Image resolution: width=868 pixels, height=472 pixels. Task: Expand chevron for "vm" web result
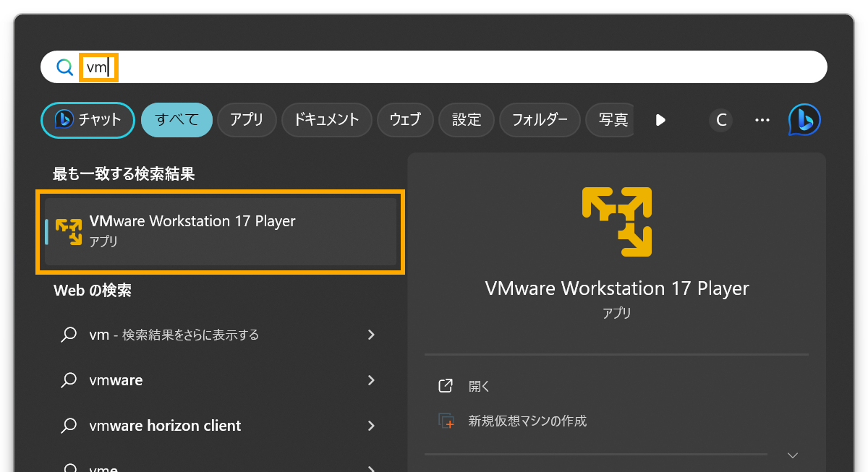click(371, 335)
